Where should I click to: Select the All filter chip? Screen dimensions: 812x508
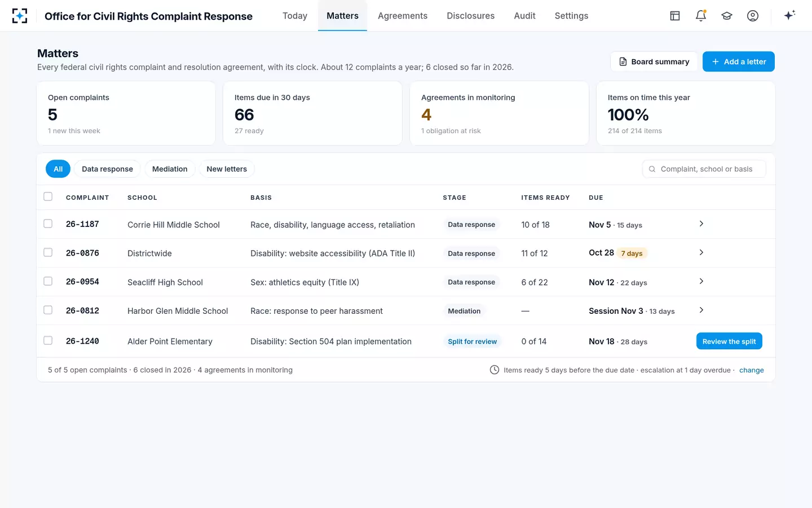coord(58,169)
